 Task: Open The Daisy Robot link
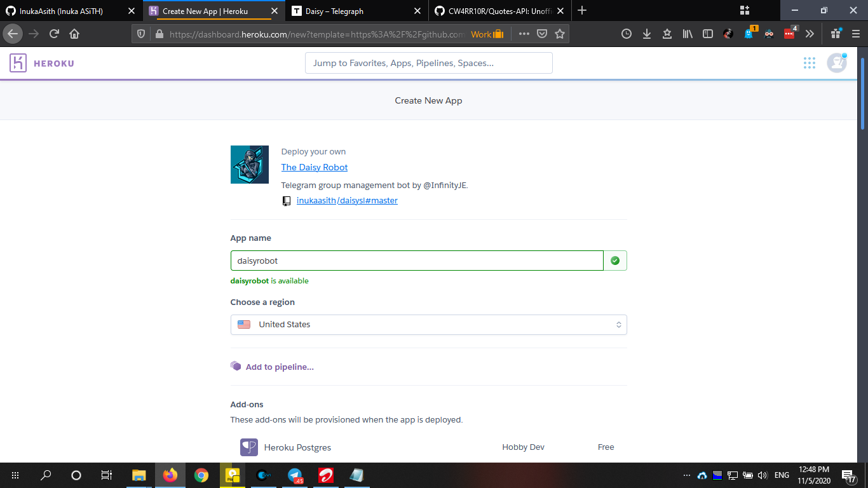click(x=315, y=167)
